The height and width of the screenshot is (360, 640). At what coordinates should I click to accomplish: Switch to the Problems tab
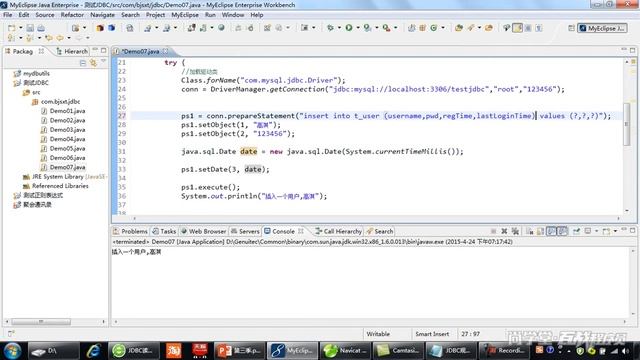(130, 231)
